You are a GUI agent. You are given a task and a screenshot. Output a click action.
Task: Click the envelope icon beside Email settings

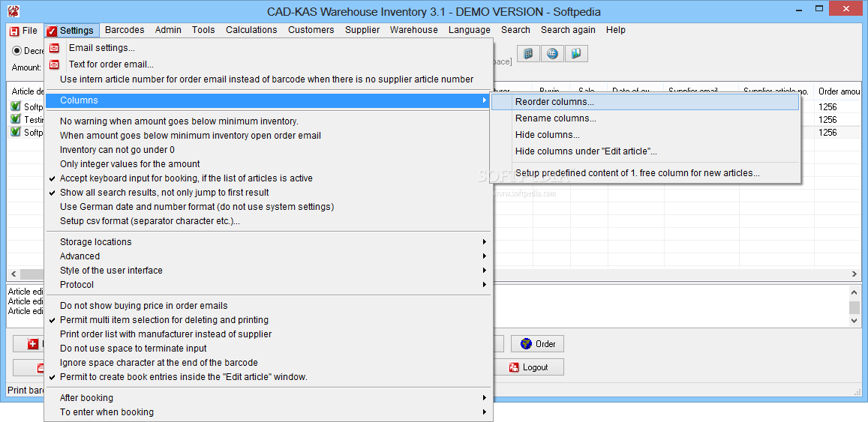point(54,48)
